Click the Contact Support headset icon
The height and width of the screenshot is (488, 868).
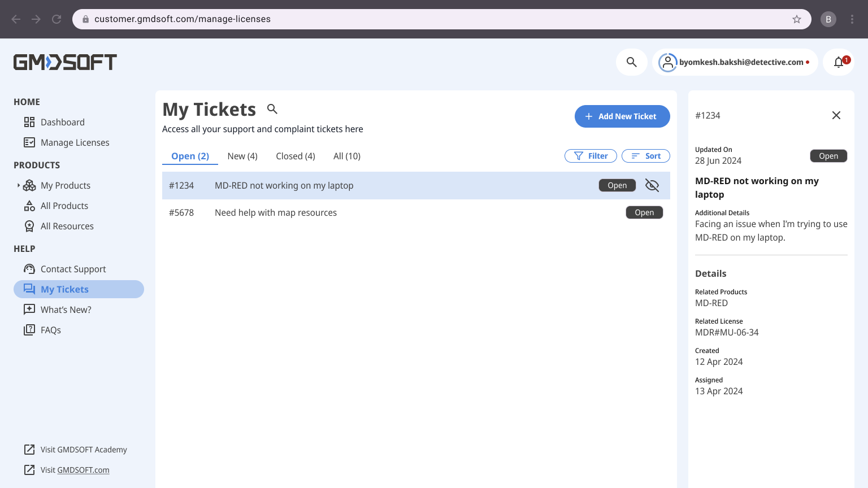point(29,269)
